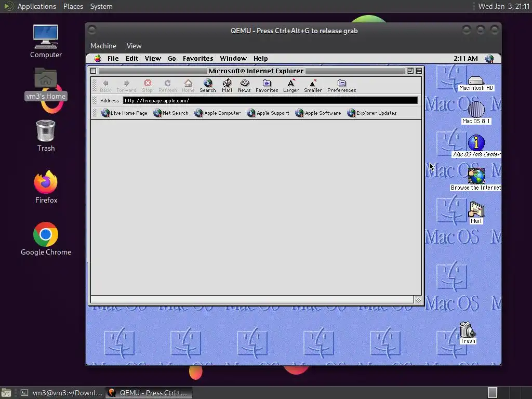Select the Computer desktop icon
Screen dimensions: 532x399
click(x=46, y=42)
